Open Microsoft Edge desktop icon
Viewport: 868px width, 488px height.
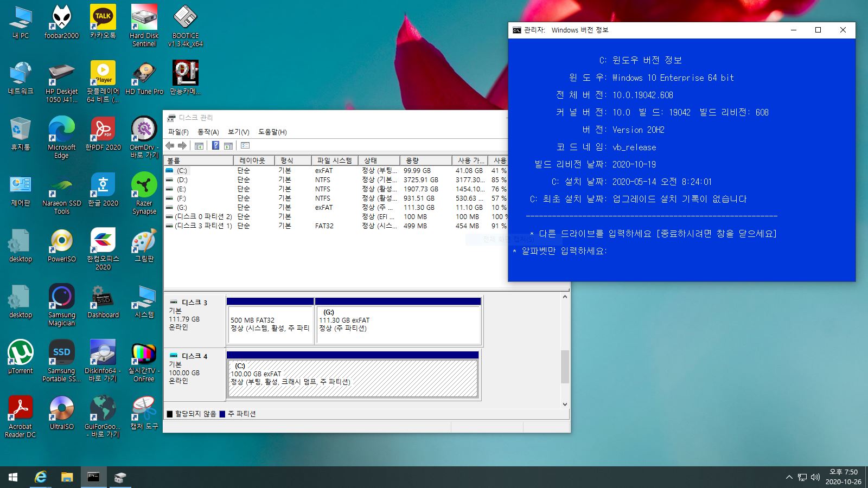(62, 138)
